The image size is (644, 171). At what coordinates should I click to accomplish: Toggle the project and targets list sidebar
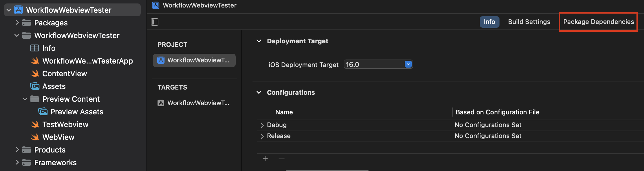(x=155, y=22)
